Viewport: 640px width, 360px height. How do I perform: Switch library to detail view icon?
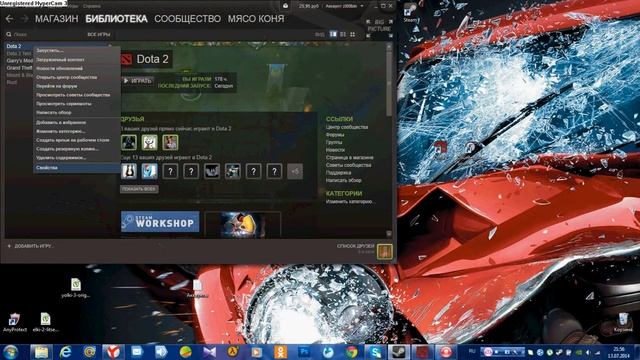(333, 35)
